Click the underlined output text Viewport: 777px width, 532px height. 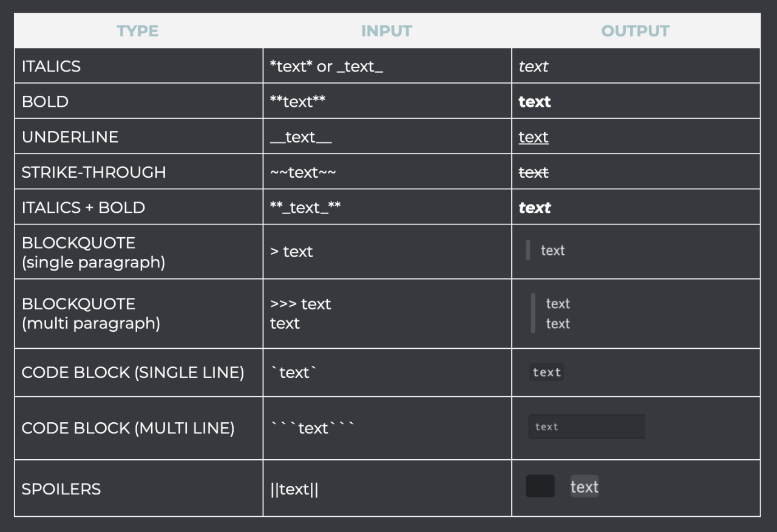[534, 137]
